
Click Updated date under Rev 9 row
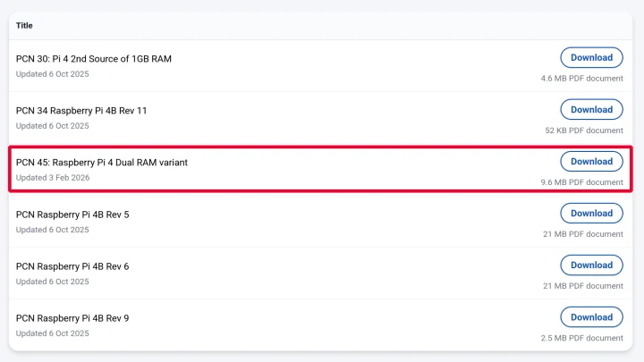pyautogui.click(x=53, y=333)
